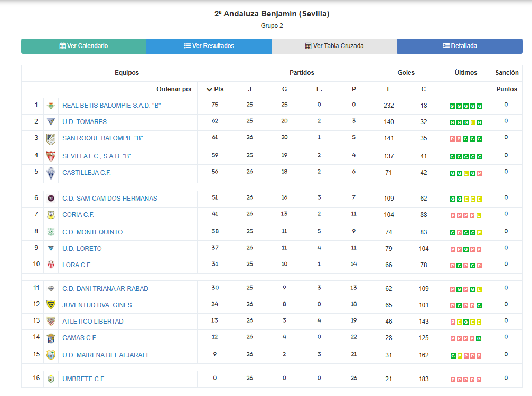Open U.D. MAIRENA DEL ALJARAFE link

pos(106,355)
